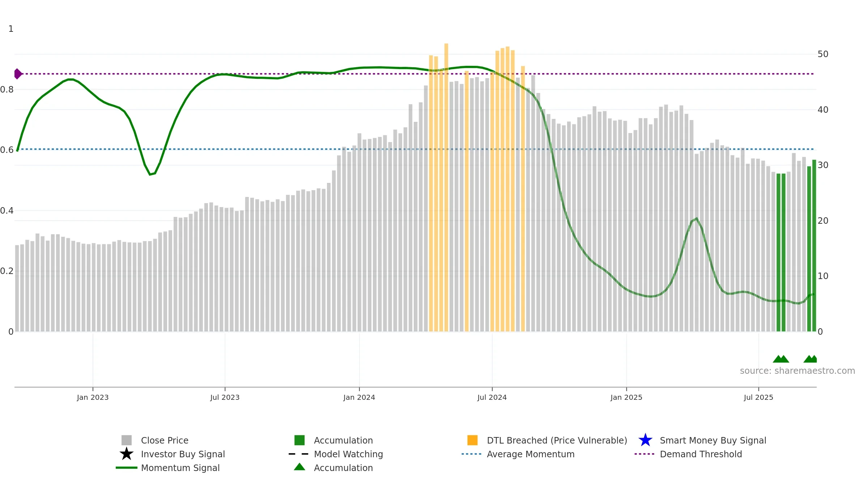
Task: Click the Jan 2023 axis label
Action: point(93,398)
